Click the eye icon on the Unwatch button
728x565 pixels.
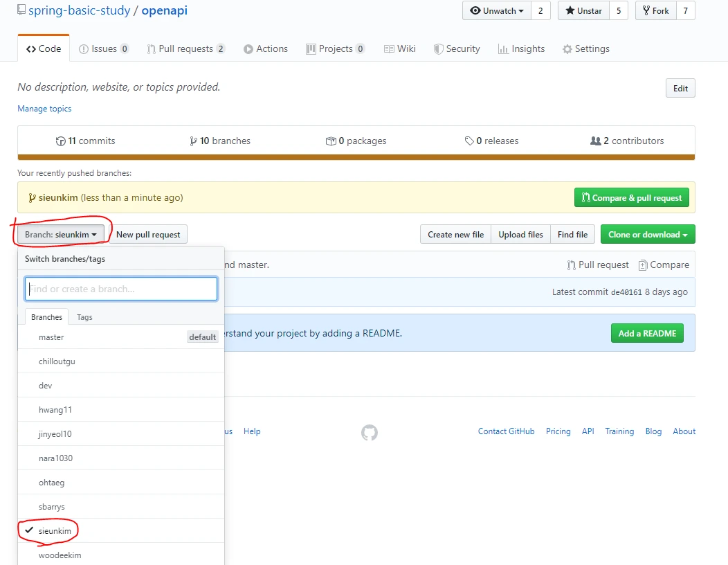(x=475, y=10)
